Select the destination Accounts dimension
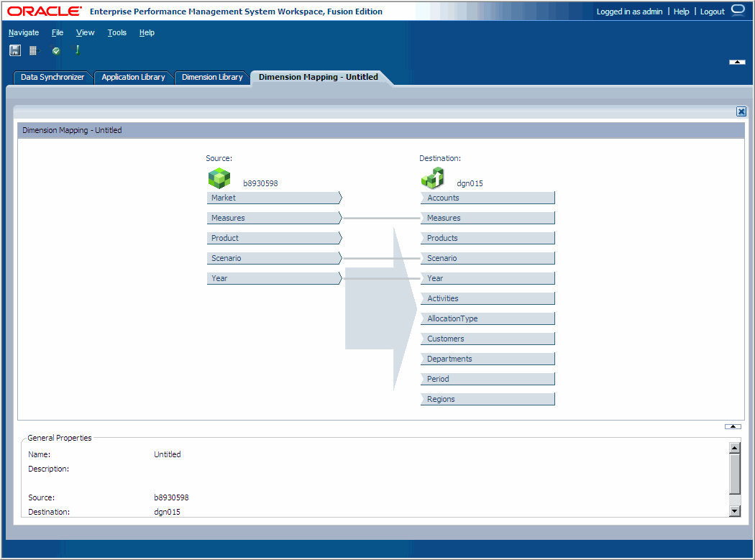The width and height of the screenshot is (755, 560). 488,198
